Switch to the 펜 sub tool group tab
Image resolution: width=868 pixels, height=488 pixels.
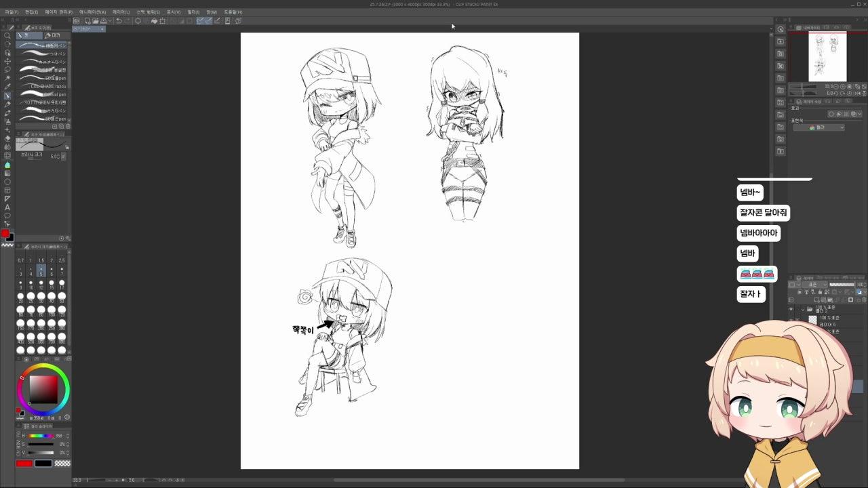(29, 35)
